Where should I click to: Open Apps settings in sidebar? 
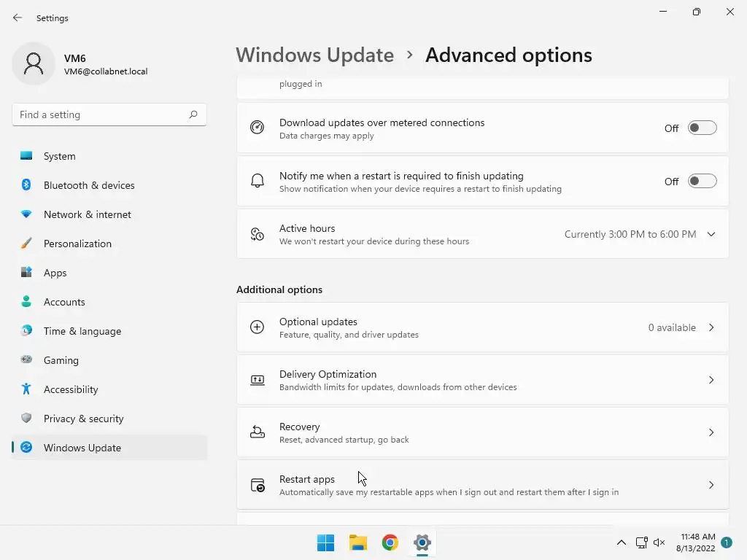(109, 273)
